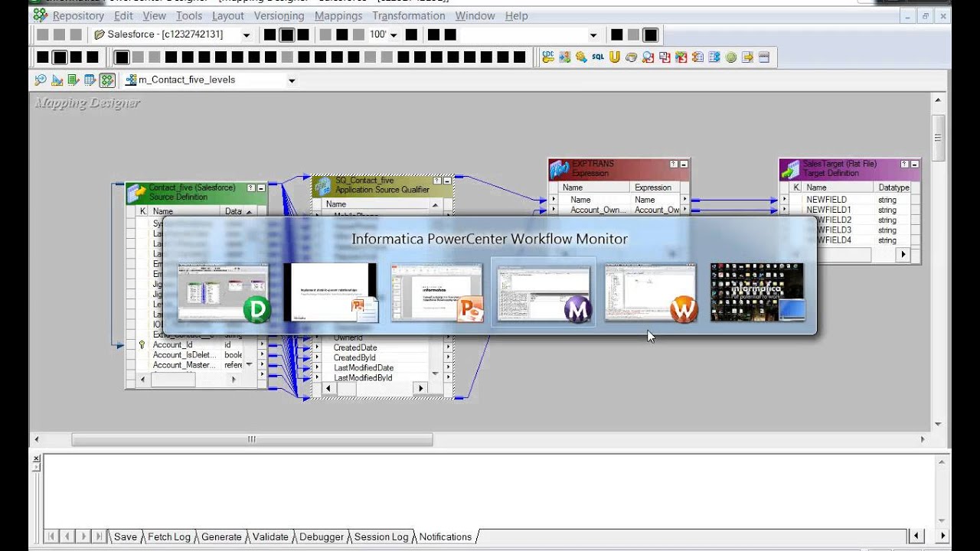
Task: Iconize the SQ_Contact_five source qualifier box
Action: 447,181
